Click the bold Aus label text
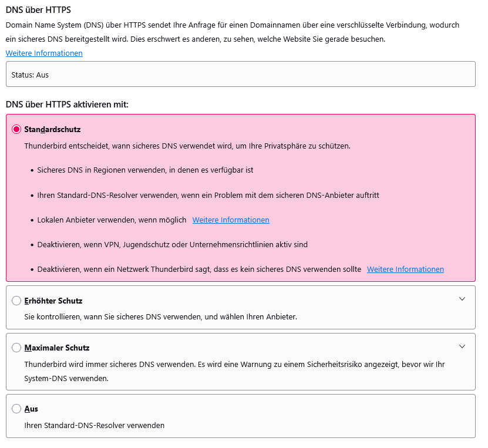 31,409
